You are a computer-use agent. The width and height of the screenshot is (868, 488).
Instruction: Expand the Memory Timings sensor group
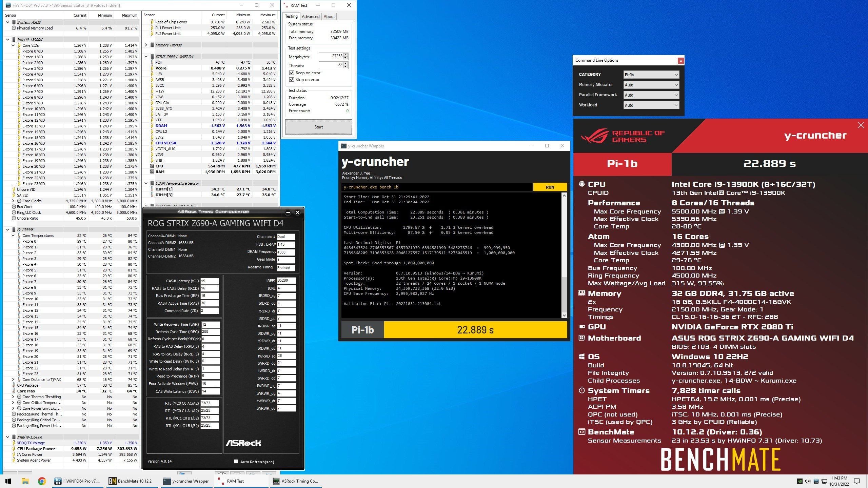tap(146, 45)
